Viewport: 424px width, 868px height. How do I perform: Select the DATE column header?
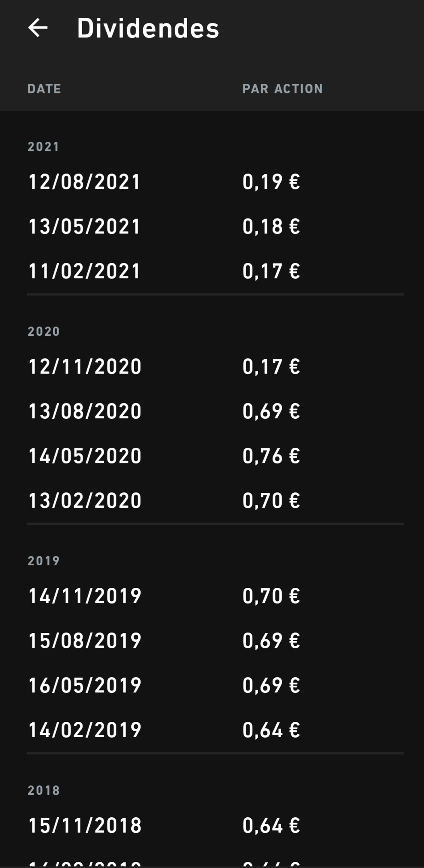(x=44, y=89)
